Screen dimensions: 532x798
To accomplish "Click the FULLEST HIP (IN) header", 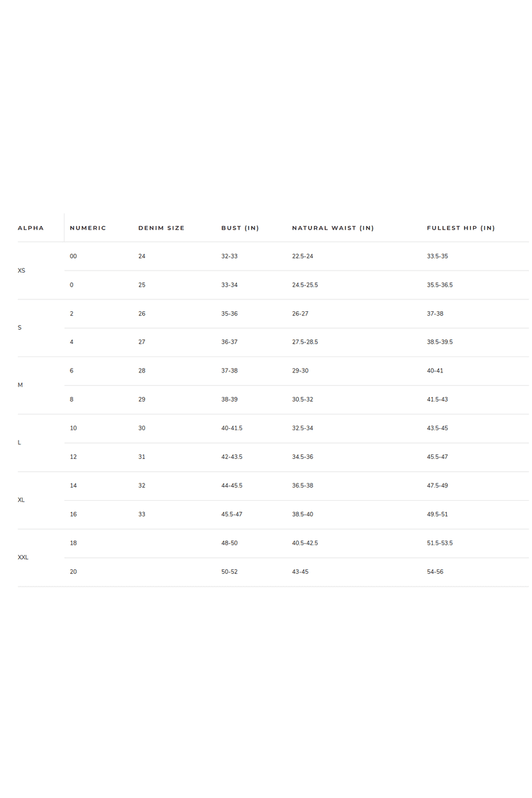I will click(x=461, y=228).
